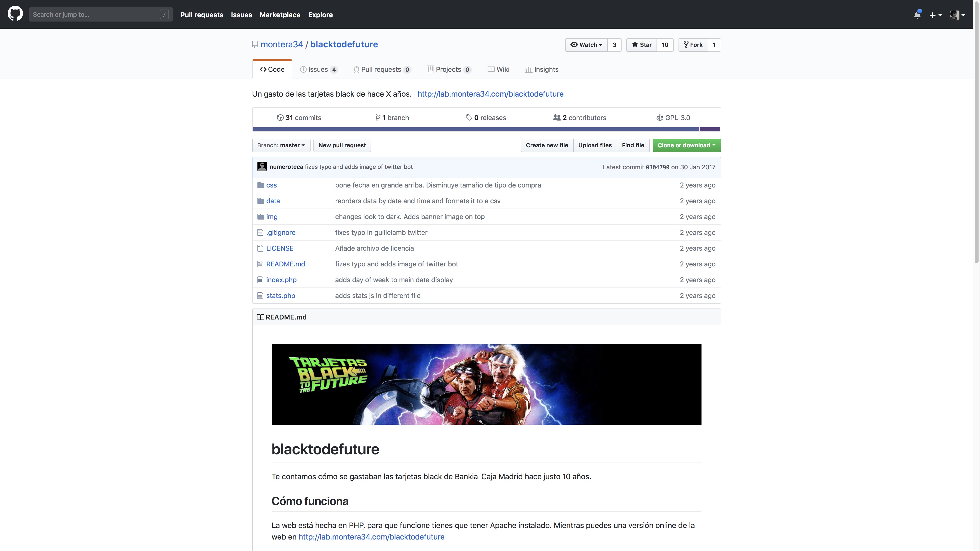This screenshot has width=980, height=551.
Task: Open lab.montera34.com link in repository description
Action: click(490, 94)
